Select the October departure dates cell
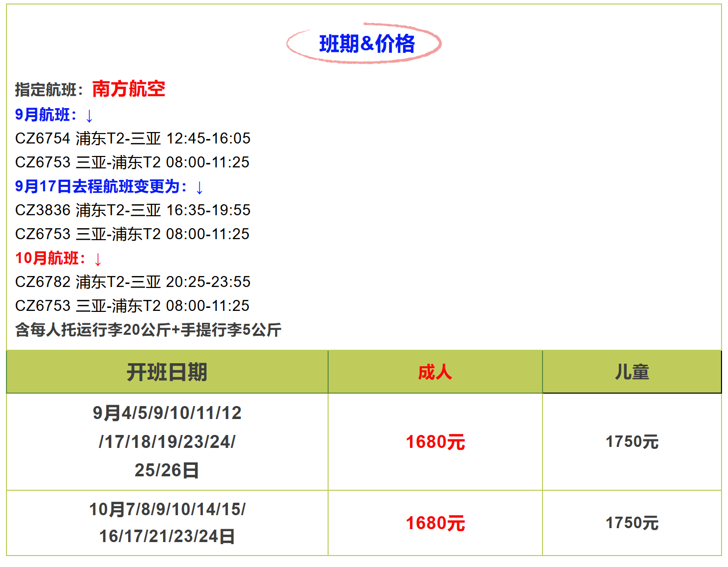The width and height of the screenshot is (728, 567). pos(167,523)
